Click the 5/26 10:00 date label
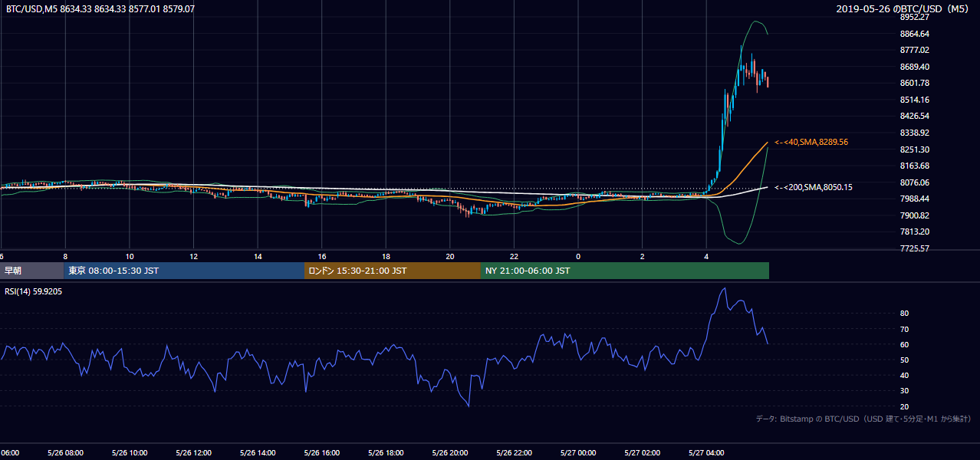980x460 pixels. tap(128, 453)
